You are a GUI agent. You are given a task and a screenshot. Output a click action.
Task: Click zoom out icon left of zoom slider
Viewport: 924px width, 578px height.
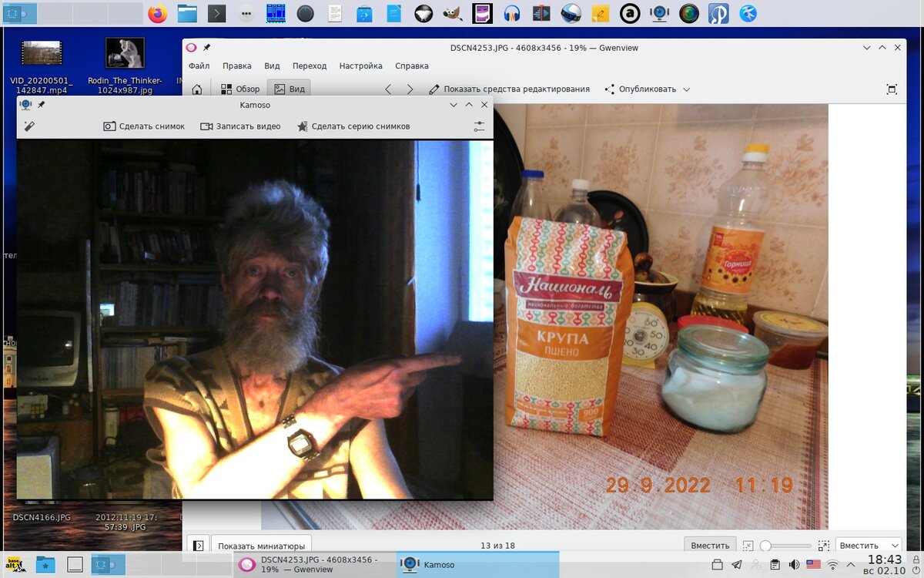pos(748,546)
